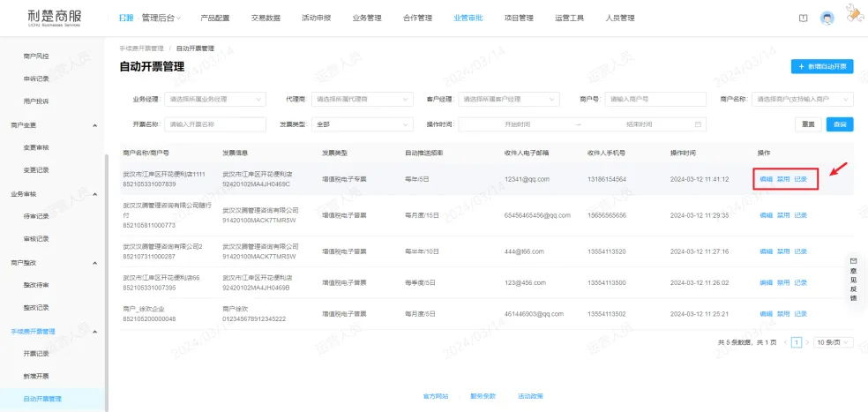Open calendar icon in 操作时间 picker
Viewport: 868px width, 412px height.
tap(698, 124)
